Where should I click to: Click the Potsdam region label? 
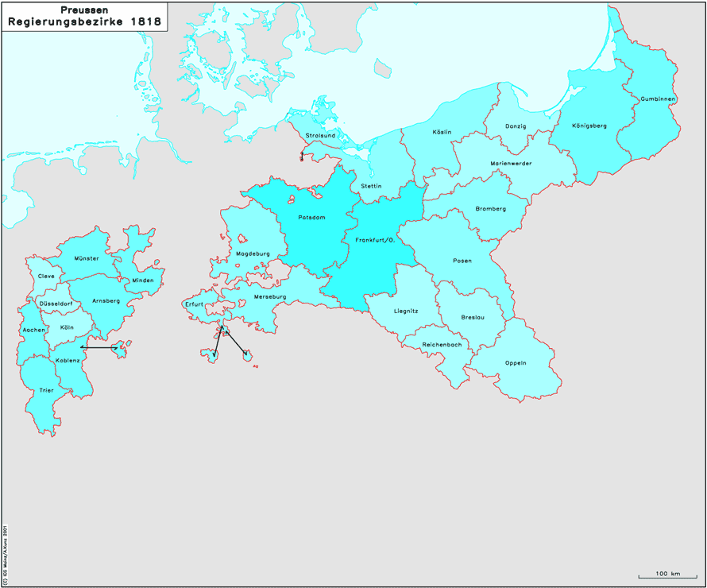[311, 217]
